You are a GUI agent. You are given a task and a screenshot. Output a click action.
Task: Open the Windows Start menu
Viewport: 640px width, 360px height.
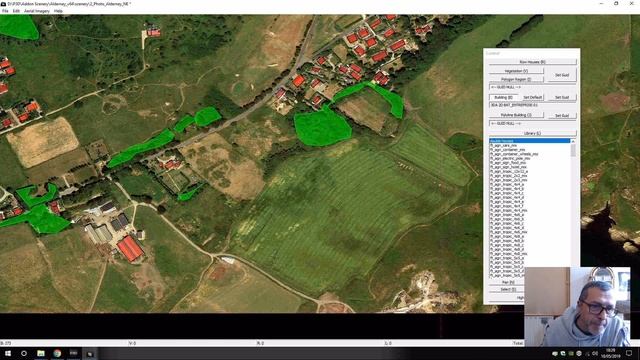8,353
